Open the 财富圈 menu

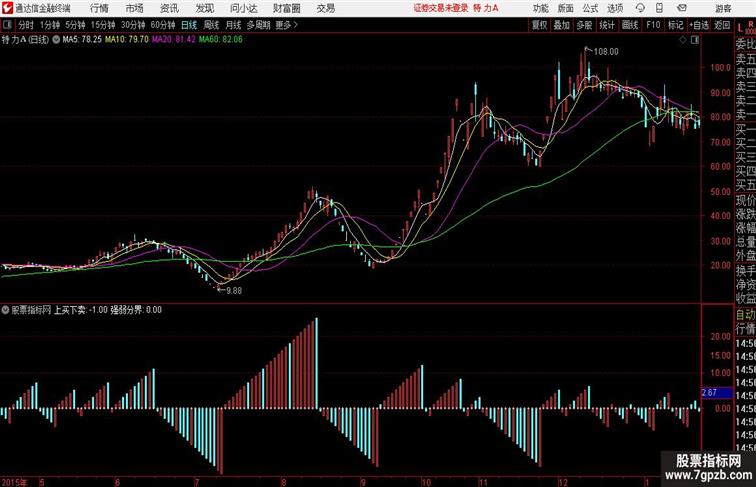[286, 8]
